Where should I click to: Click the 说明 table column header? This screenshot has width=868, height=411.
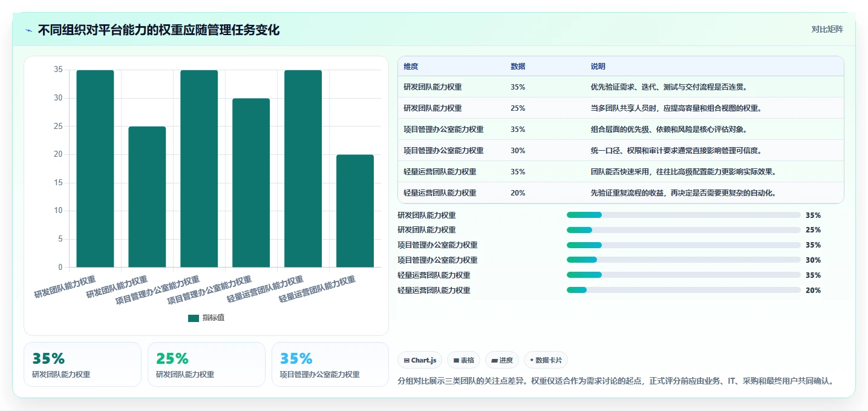pos(598,66)
